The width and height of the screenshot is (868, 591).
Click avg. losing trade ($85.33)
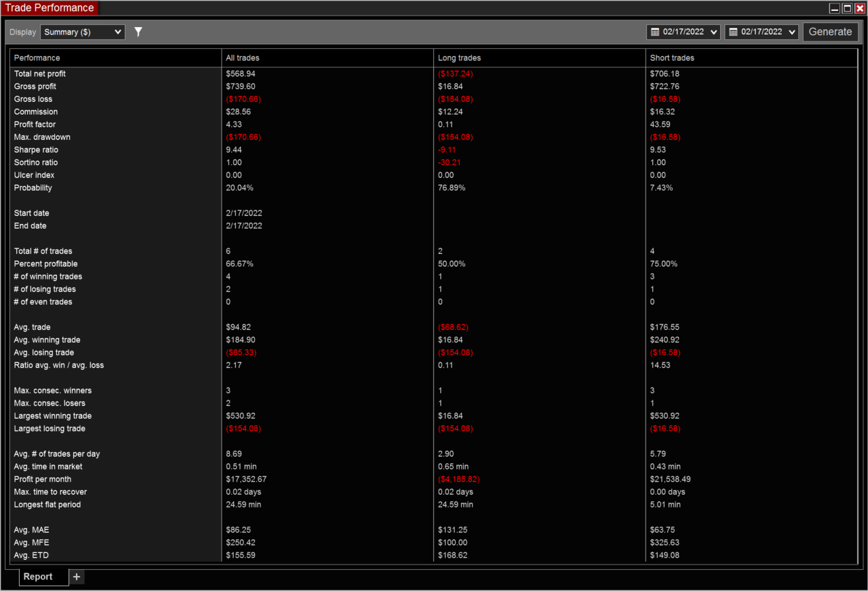(241, 353)
